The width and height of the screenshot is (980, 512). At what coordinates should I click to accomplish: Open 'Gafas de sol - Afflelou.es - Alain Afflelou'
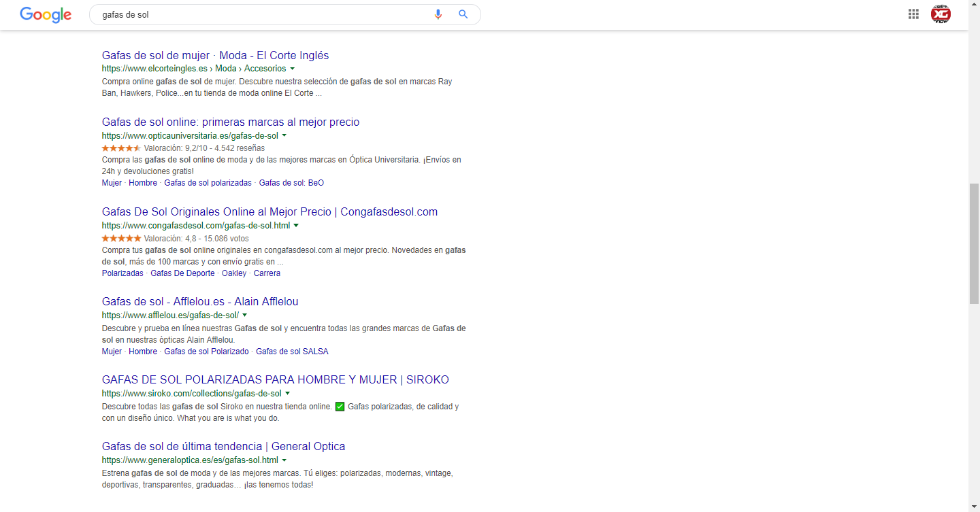coord(200,301)
